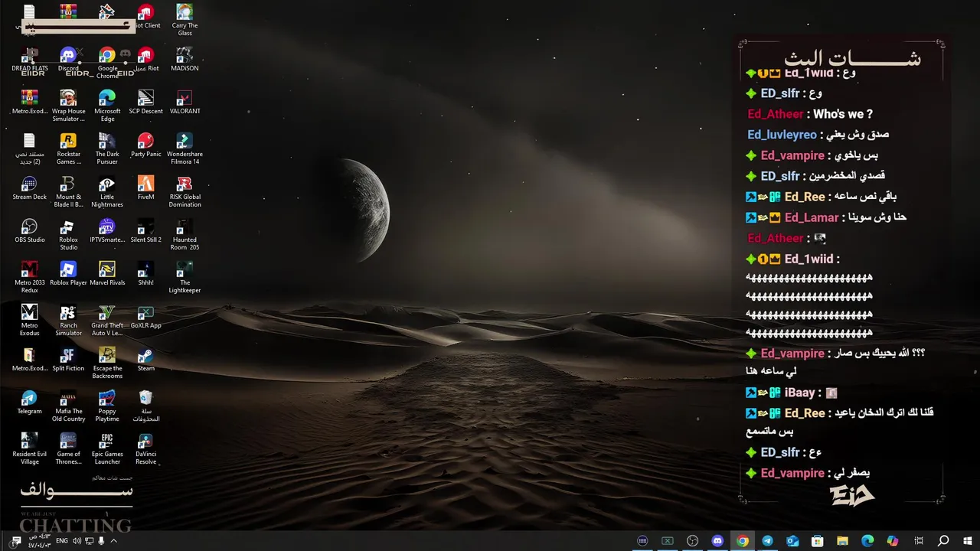Viewport: 980px width, 551px height.
Task: Switch to Chrome in the taskbar
Action: pos(742,541)
